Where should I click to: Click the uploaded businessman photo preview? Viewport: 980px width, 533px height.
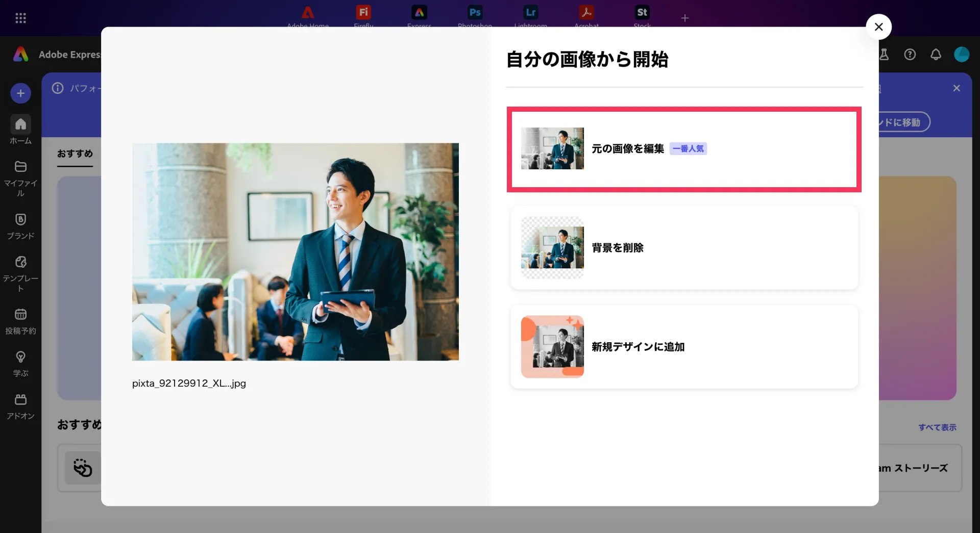click(x=295, y=251)
